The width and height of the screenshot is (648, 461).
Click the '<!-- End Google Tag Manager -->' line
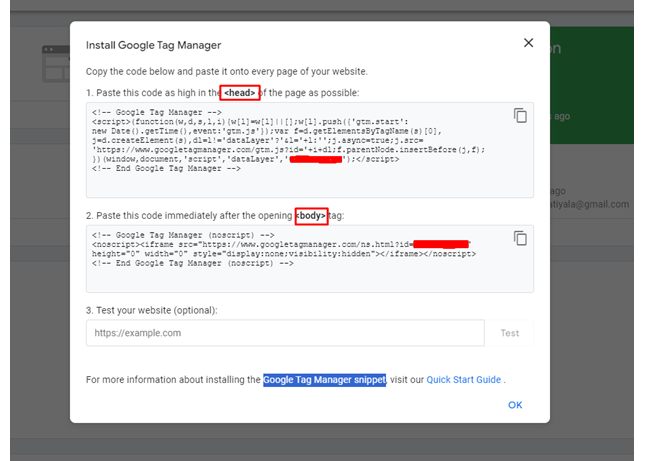pos(166,169)
